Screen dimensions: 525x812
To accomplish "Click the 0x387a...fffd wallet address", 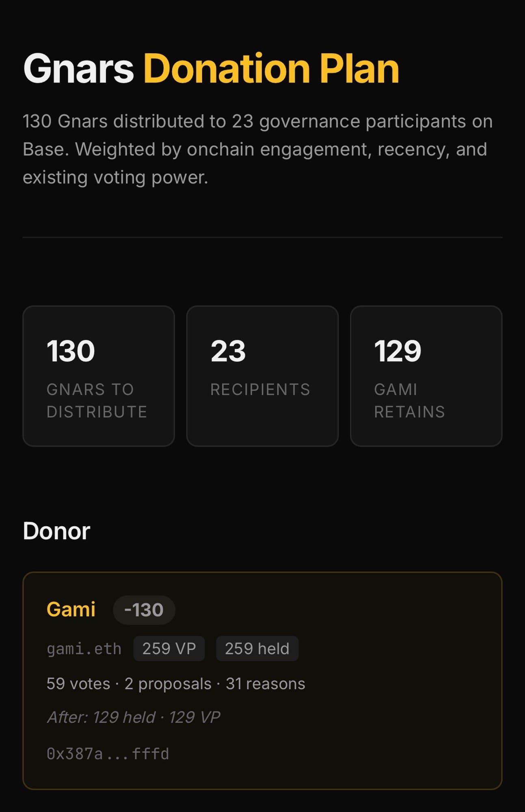I will coord(108,754).
